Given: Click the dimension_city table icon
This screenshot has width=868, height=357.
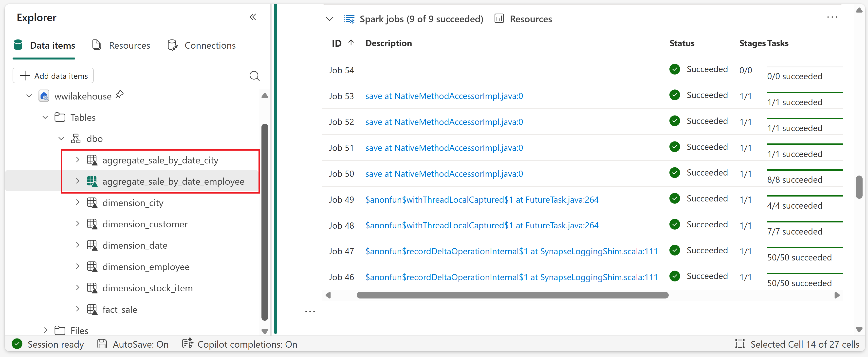Looking at the screenshot, I should pyautogui.click(x=92, y=203).
